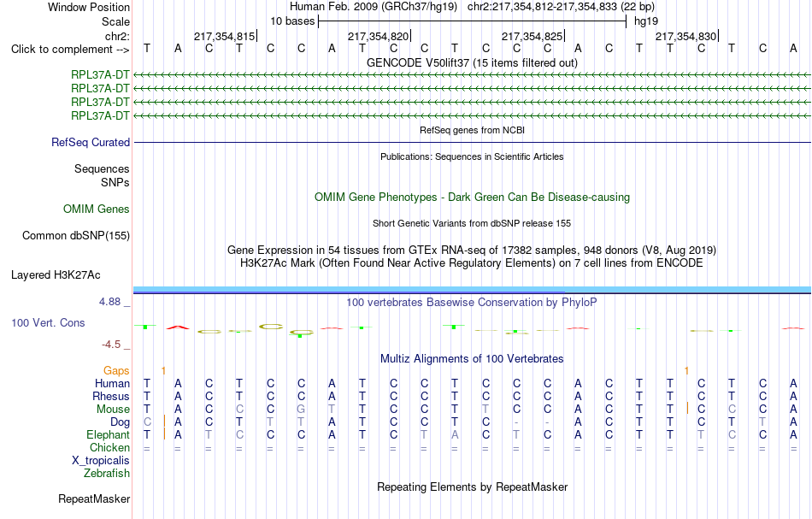The height and width of the screenshot is (519, 812).
Task: Select the Dog alignment row label
Action: [121, 422]
